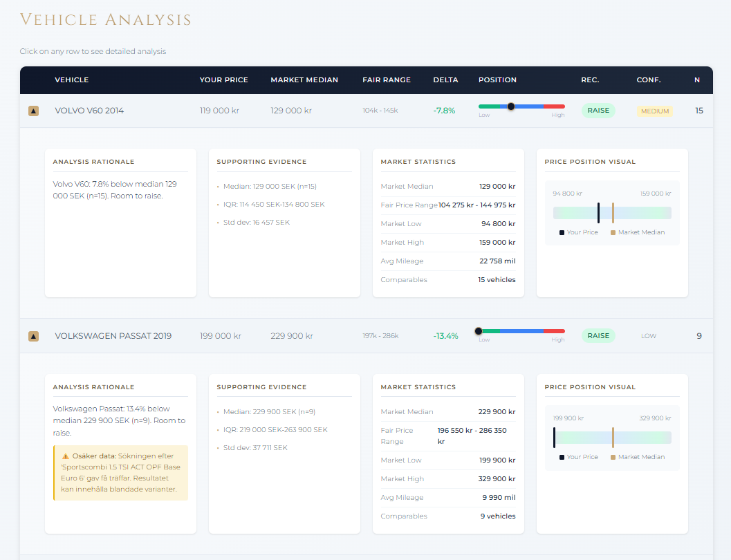Click the MARKET MEDIAN column header
Viewport: 731px width, 560px height.
[304, 80]
